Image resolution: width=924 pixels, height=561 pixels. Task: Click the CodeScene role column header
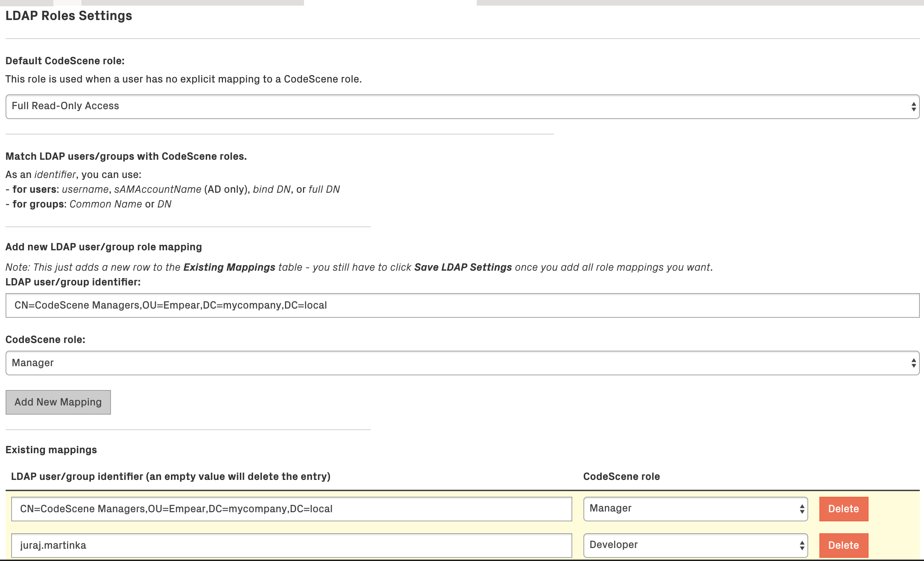point(621,476)
